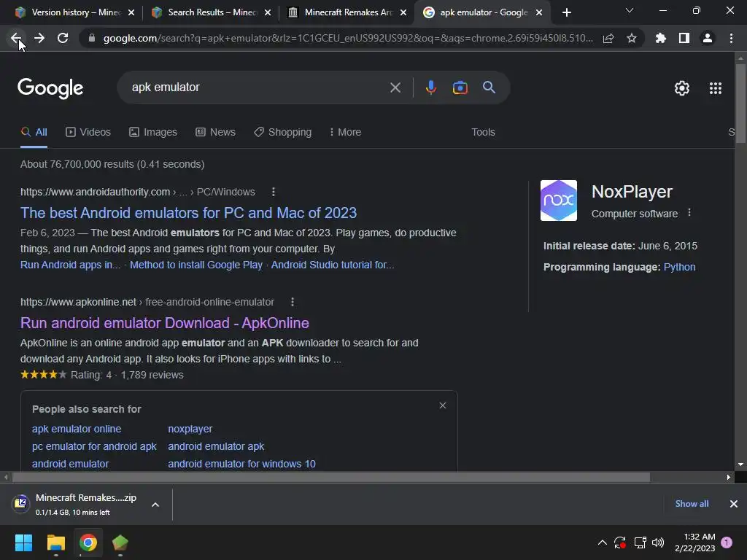Click the vertical page scrollbar thumb
Screen dimensions: 747x560
(740, 102)
